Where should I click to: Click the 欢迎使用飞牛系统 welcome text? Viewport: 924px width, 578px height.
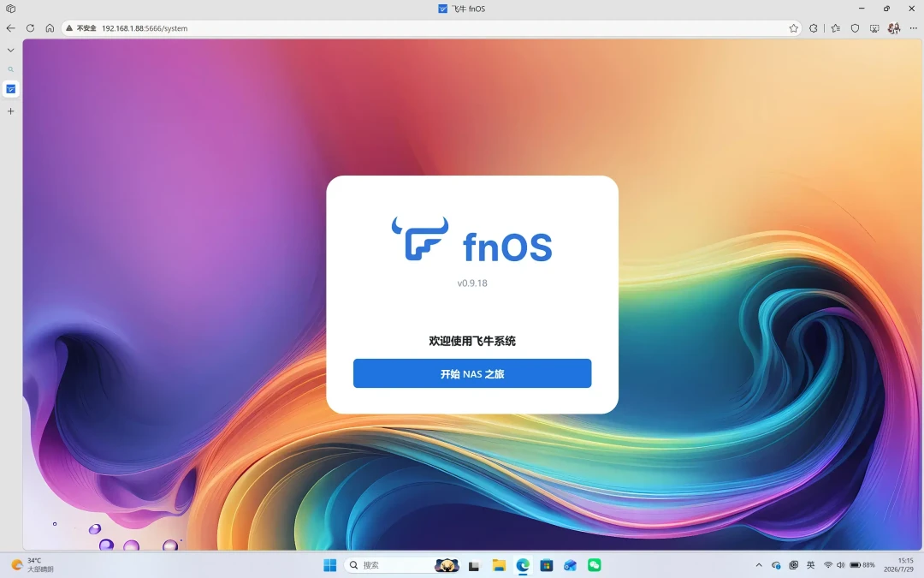point(472,341)
